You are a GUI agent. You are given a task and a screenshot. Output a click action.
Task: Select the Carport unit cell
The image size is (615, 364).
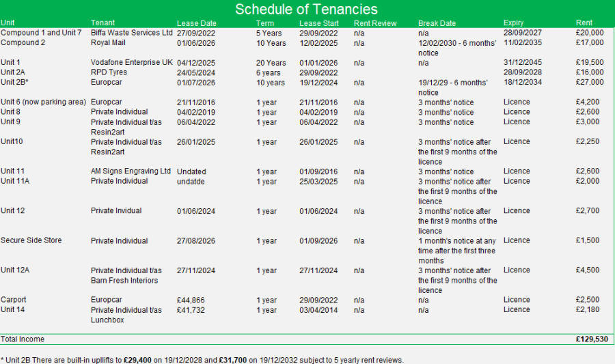tap(14, 300)
